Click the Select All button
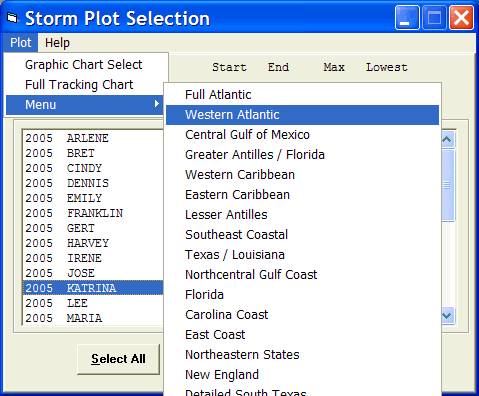Screen dimensions: 479x396 118,359
